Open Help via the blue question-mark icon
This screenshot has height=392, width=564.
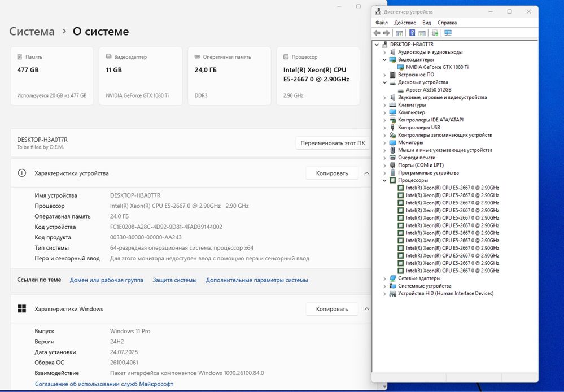click(412, 33)
